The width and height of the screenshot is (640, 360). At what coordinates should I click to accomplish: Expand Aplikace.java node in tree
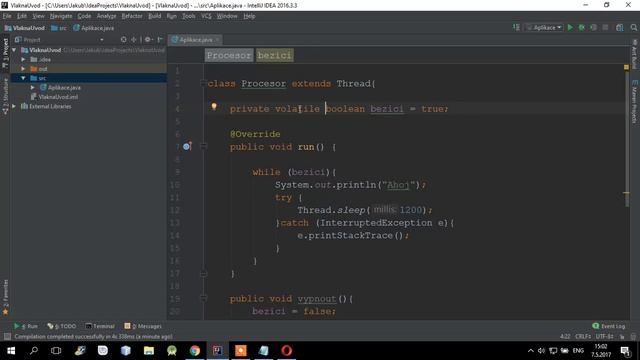click(33, 87)
